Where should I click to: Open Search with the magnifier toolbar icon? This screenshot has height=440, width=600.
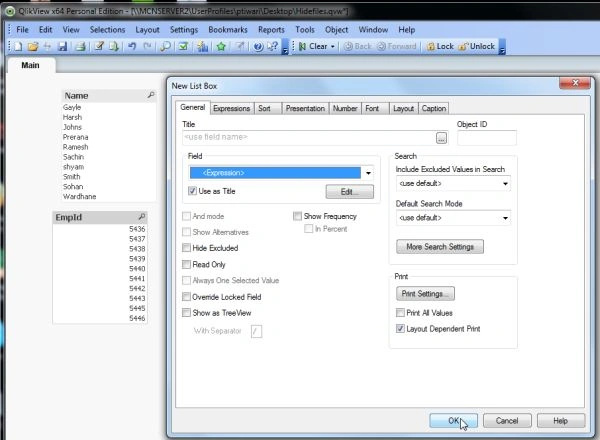point(165,46)
